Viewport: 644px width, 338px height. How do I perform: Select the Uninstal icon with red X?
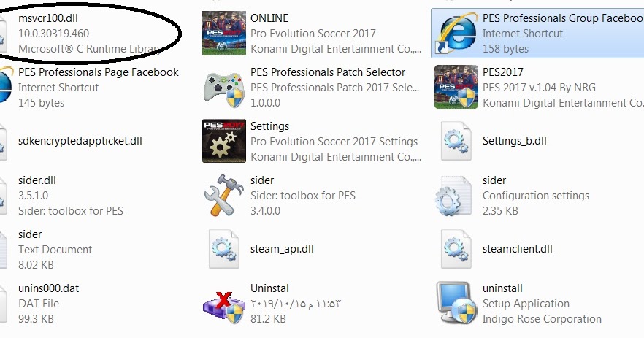click(x=224, y=307)
